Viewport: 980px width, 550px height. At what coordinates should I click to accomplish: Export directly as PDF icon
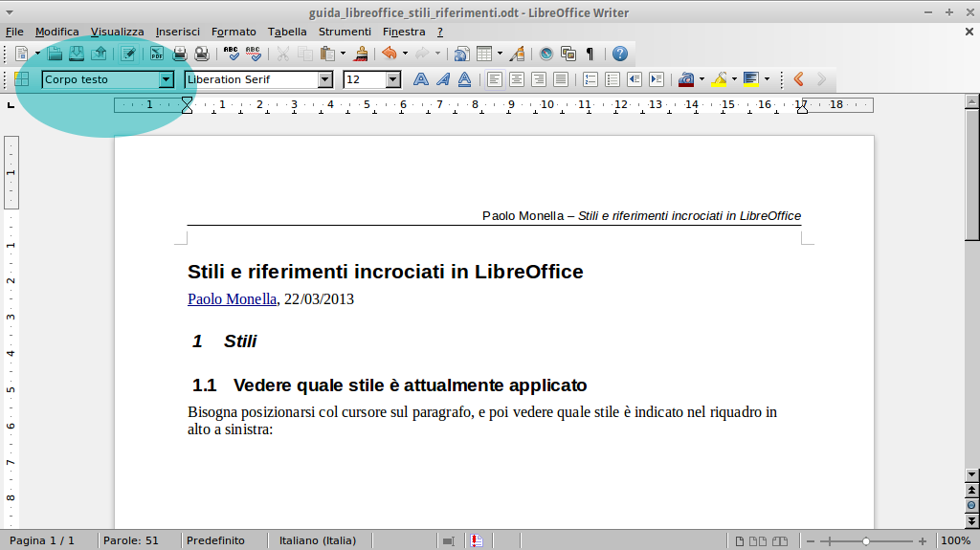157,54
